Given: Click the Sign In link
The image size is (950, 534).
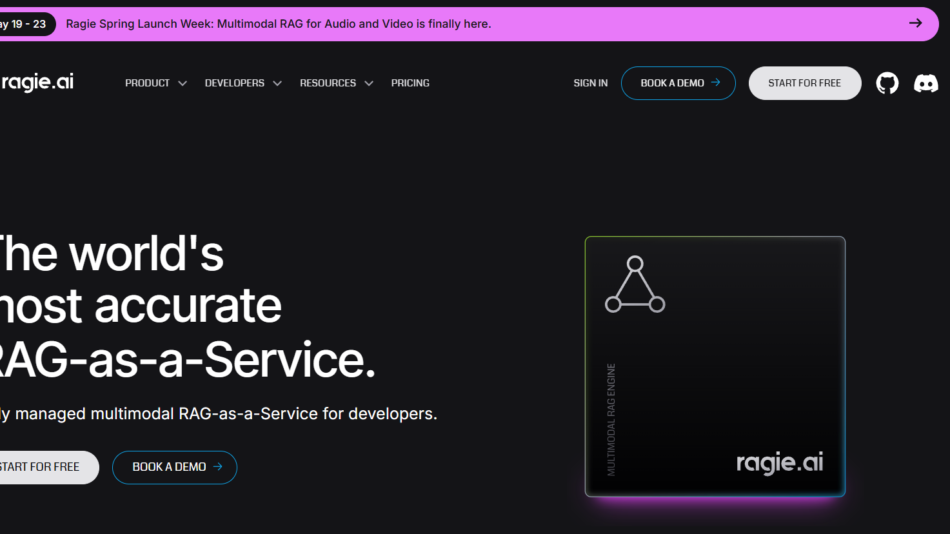Looking at the screenshot, I should click(x=590, y=83).
